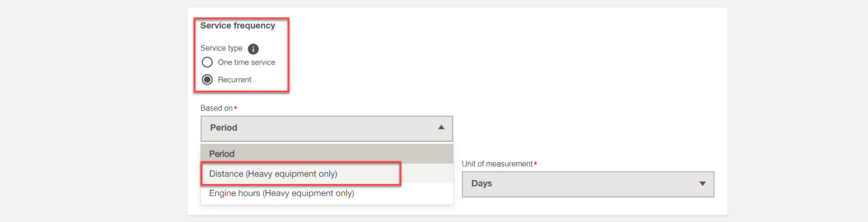Choose Distance (Heavy equipment only) option
868x222 pixels.
coord(326,174)
